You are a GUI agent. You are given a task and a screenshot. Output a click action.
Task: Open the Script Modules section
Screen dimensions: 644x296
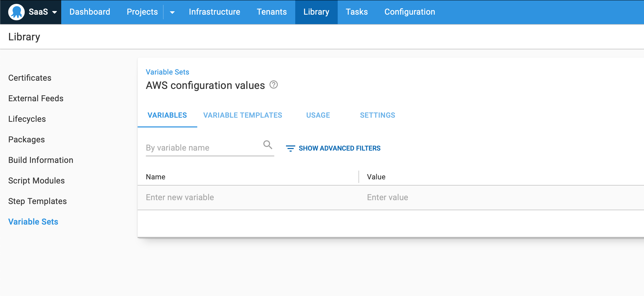point(37,181)
